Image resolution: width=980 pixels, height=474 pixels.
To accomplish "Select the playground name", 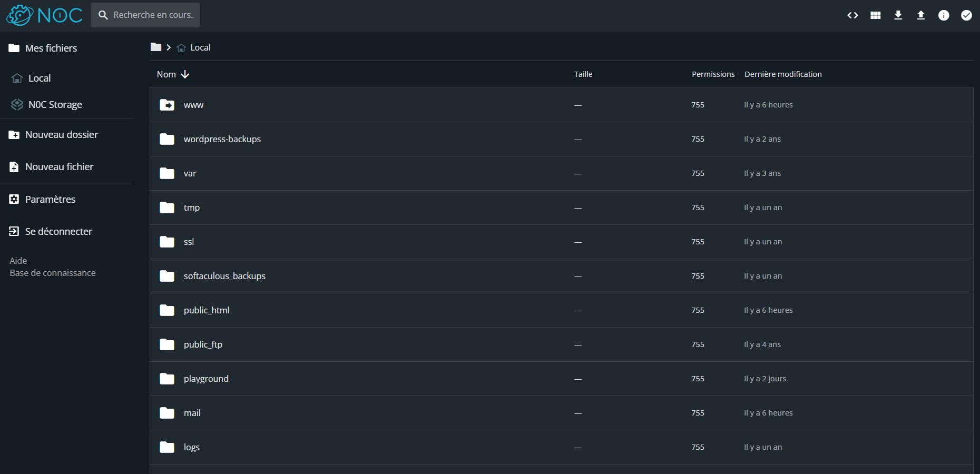I will coord(206,379).
